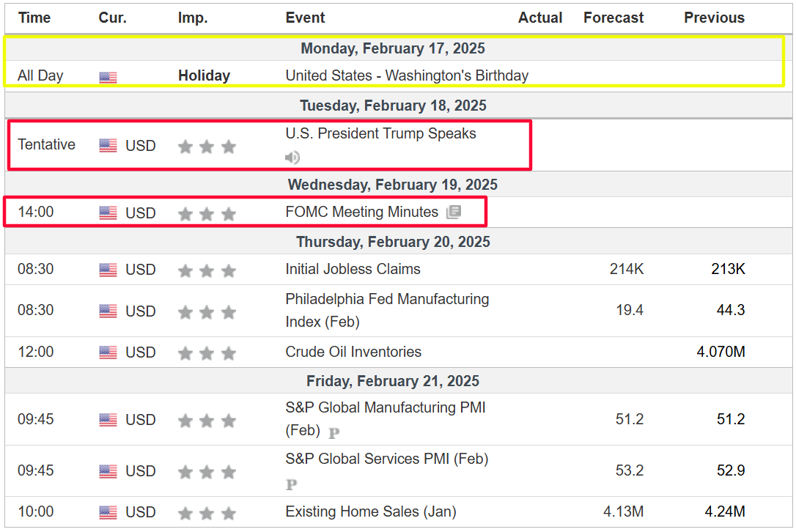Open Existing Home Sales (Jan) event
Image resolution: width=796 pixels, height=532 pixels.
pos(370,511)
